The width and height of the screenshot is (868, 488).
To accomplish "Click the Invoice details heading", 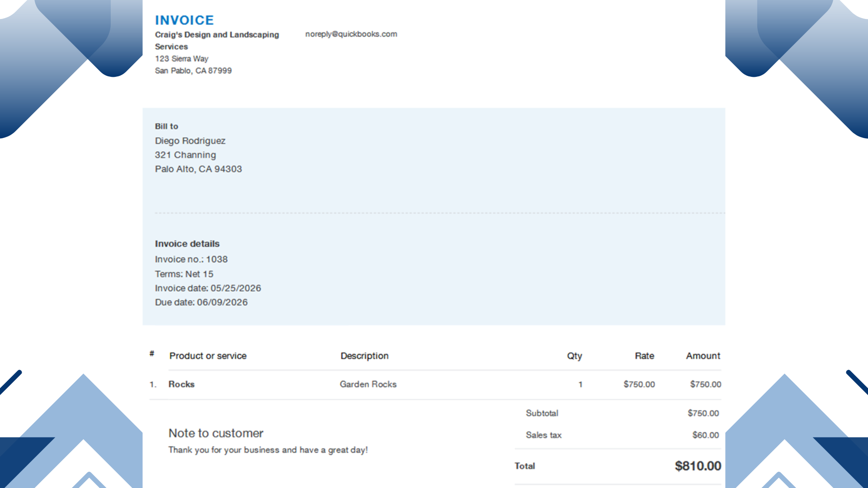I will click(x=187, y=244).
